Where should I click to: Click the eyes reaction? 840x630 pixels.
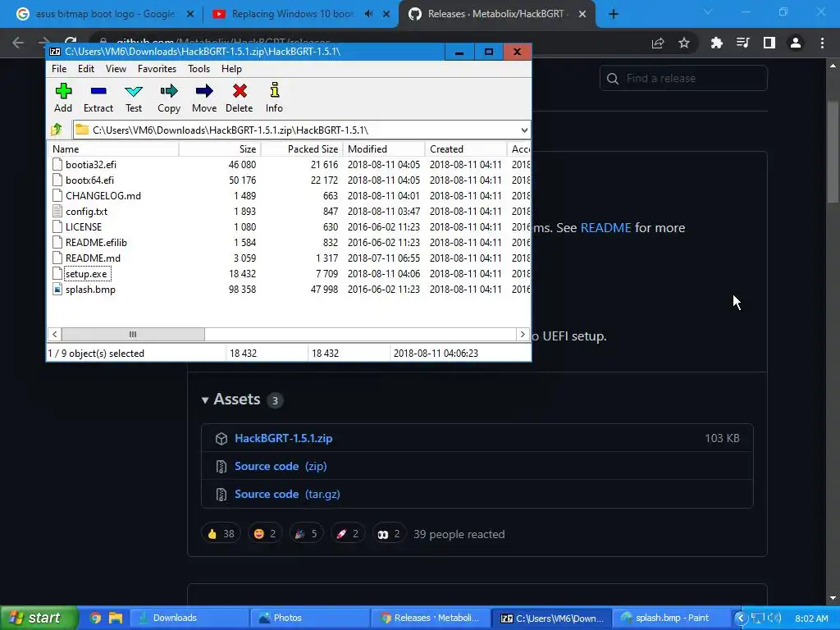(389, 533)
